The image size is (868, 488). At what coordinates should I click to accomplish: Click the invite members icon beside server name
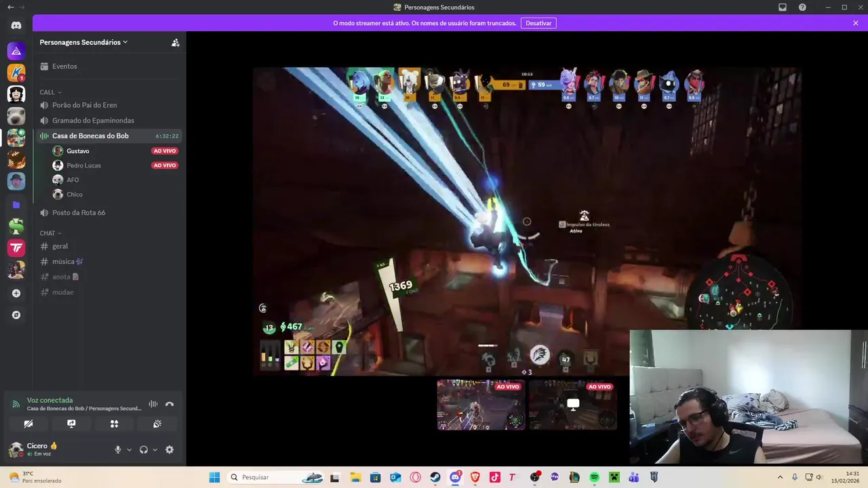(x=175, y=42)
